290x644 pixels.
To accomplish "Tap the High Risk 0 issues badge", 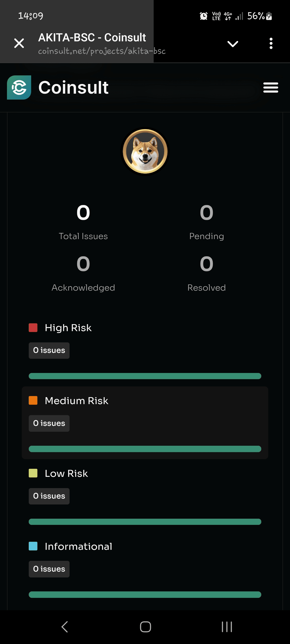I will pyautogui.click(x=49, y=350).
